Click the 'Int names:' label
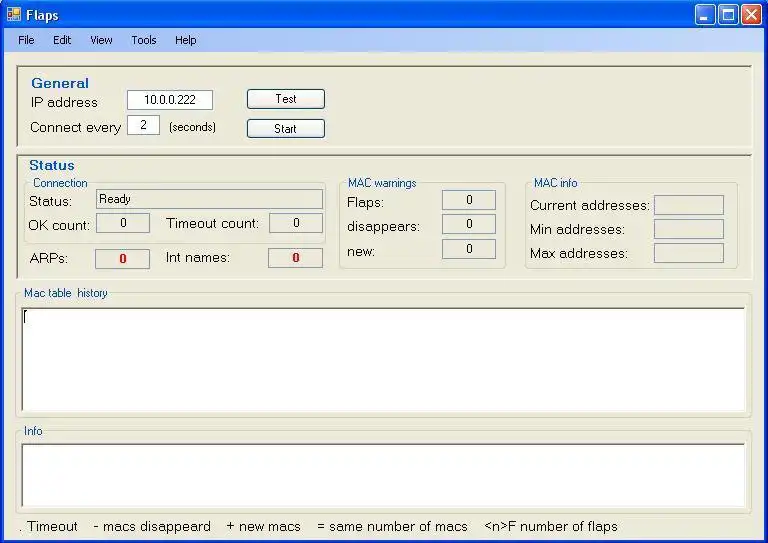The image size is (768, 543). click(x=198, y=258)
